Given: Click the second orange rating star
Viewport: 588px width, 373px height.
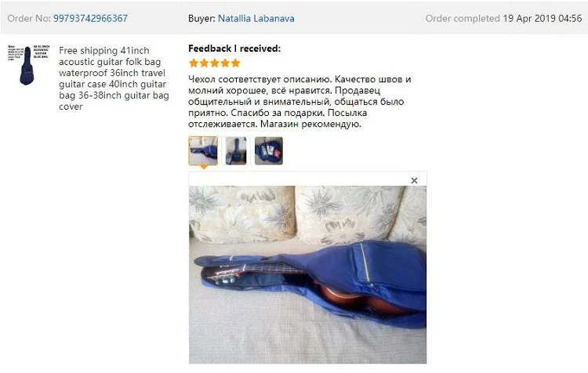Looking at the screenshot, I should 204,63.
